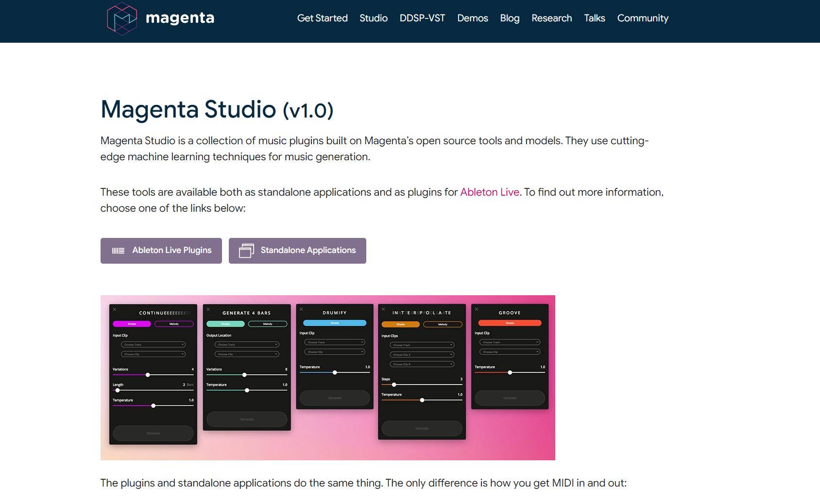This screenshot has width=820, height=504.
Task: Open the Studio navigation item
Action: point(374,18)
